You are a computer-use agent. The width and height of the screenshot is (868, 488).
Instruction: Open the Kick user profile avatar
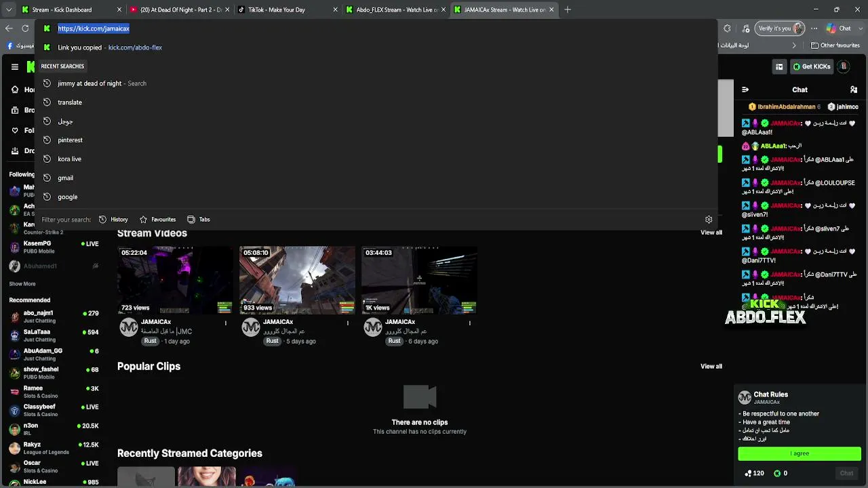tap(844, 66)
